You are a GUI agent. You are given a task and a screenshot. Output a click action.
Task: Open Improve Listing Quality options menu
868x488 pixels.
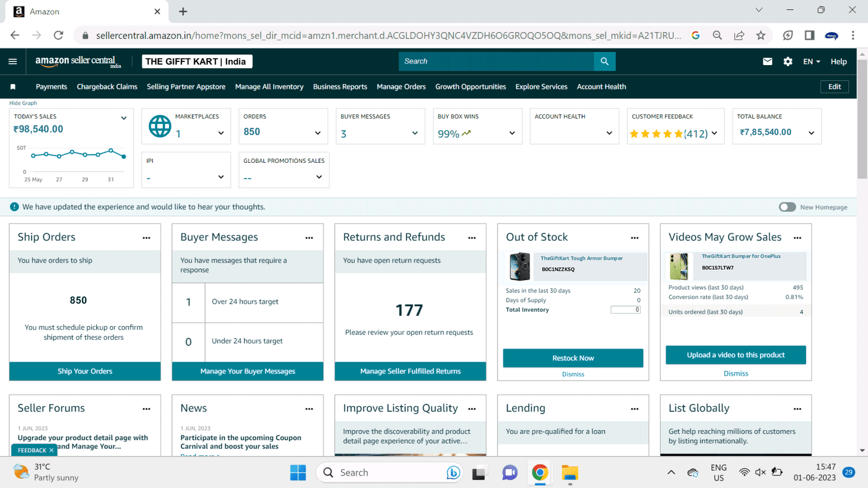472,409
